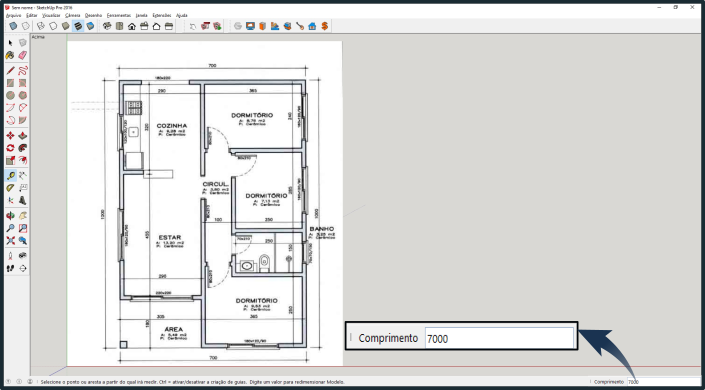The width and height of the screenshot is (705, 390).
Task: Open the Câmera menu
Action: point(72,15)
